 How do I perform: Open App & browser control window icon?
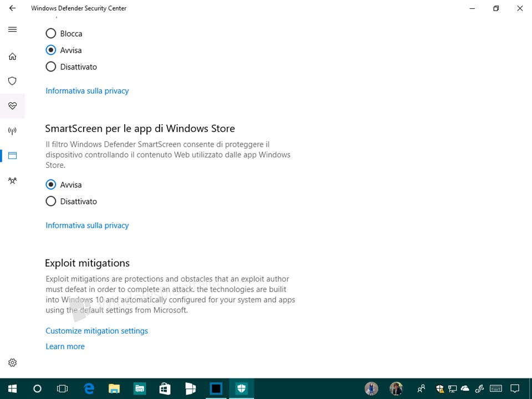(x=13, y=156)
